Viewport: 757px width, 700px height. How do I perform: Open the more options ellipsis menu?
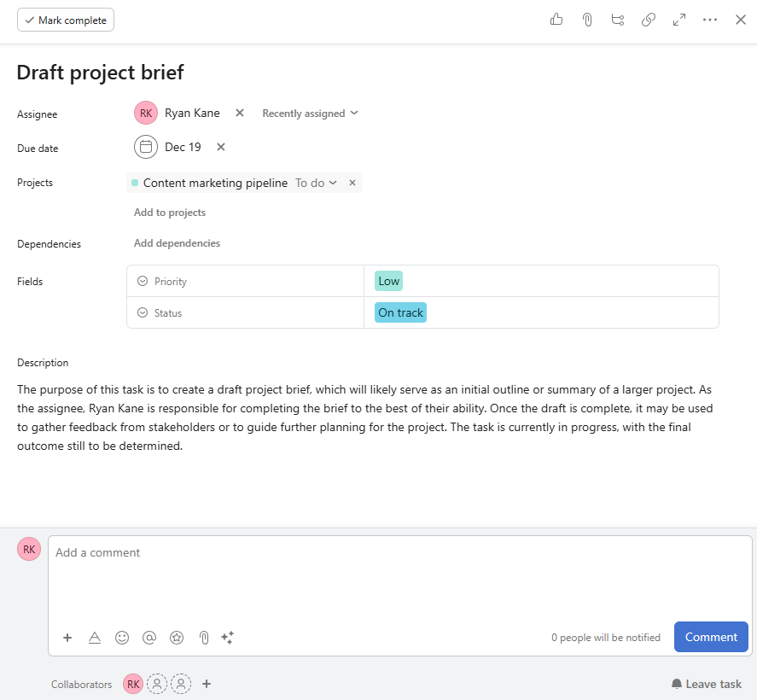coord(709,19)
